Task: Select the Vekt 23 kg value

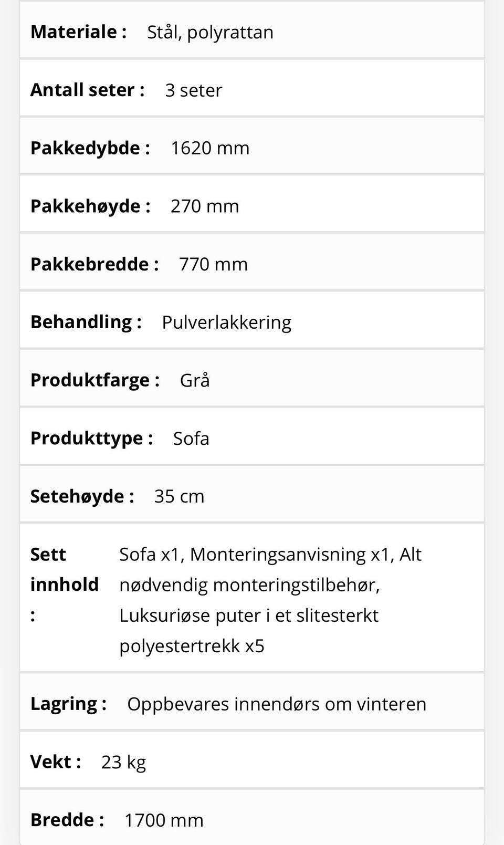Action: click(x=123, y=763)
